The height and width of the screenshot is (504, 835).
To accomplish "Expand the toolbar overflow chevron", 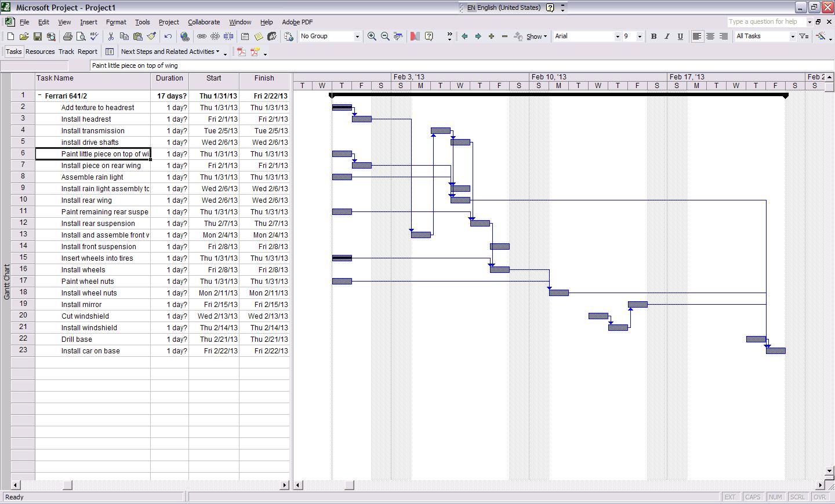I will (x=449, y=36).
